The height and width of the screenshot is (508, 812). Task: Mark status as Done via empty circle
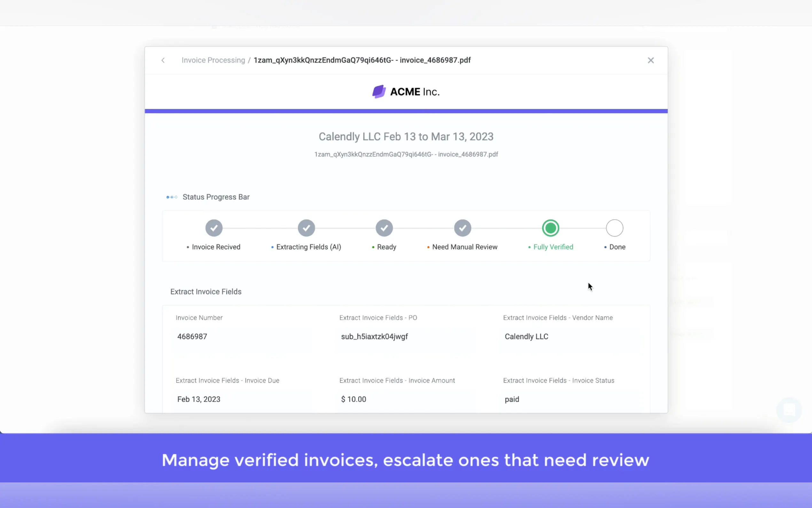tap(614, 228)
